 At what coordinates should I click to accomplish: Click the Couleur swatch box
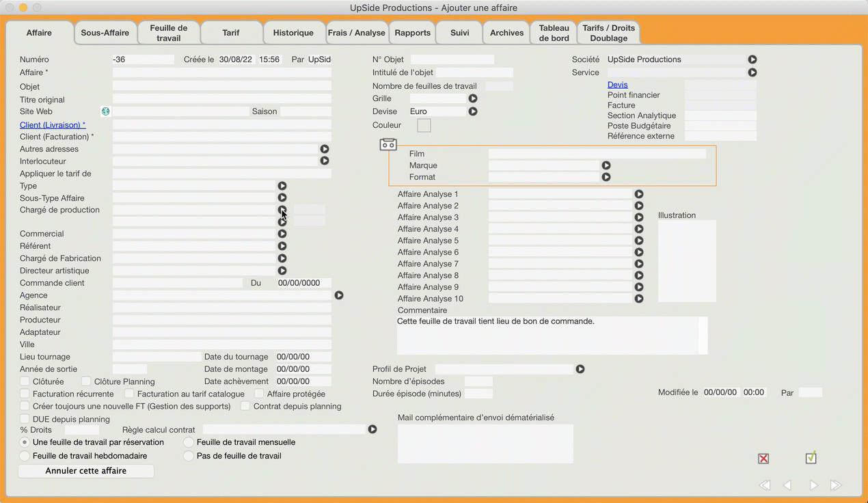pos(424,125)
